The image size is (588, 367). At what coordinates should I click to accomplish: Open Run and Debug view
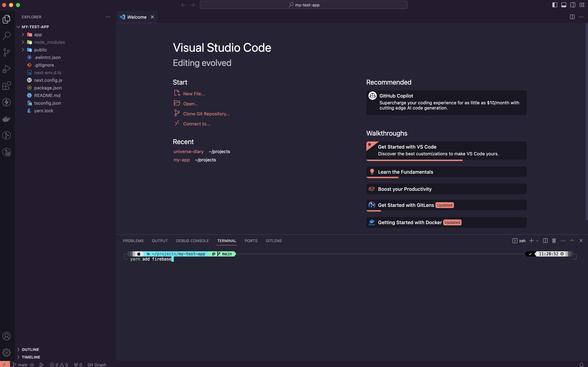pyautogui.click(x=7, y=69)
